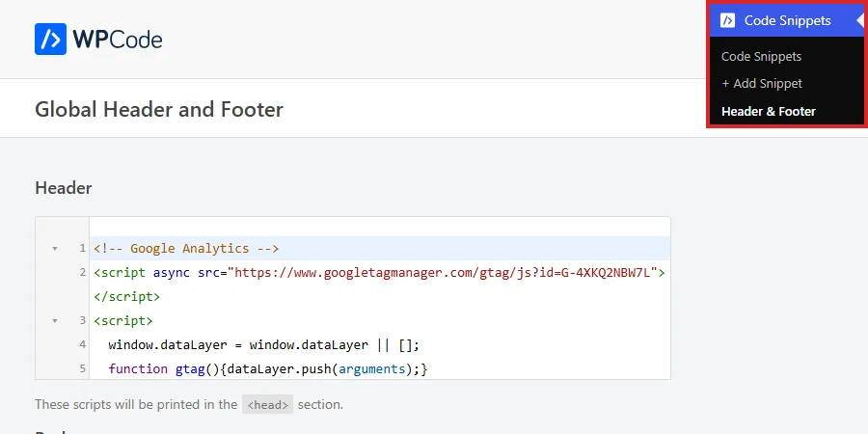Collapse the fold arrow on line 3
868x434 pixels.
pos(54,320)
